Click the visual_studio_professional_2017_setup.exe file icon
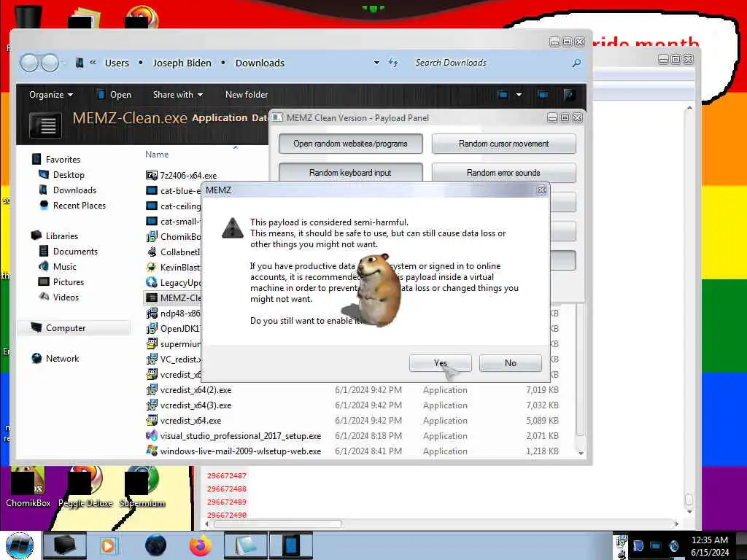 (152, 436)
